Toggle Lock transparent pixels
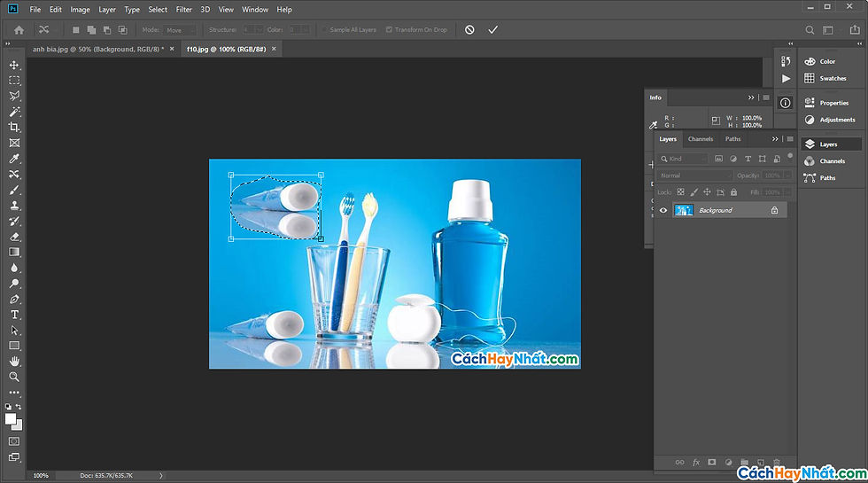 (x=680, y=192)
